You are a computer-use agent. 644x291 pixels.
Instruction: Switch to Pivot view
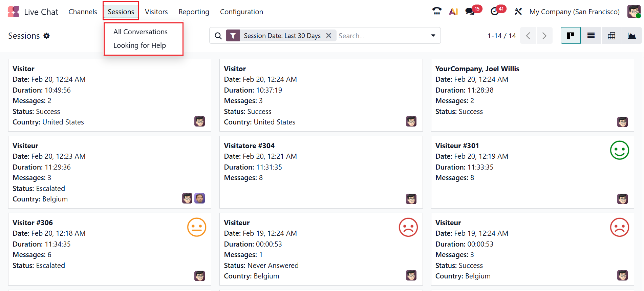click(611, 36)
